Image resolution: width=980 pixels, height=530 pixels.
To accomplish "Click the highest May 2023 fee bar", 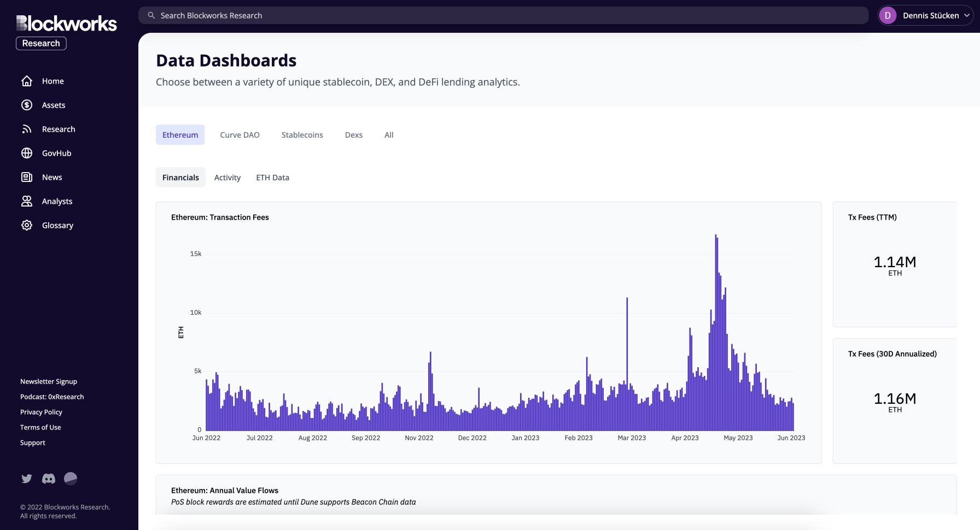I will (716, 332).
